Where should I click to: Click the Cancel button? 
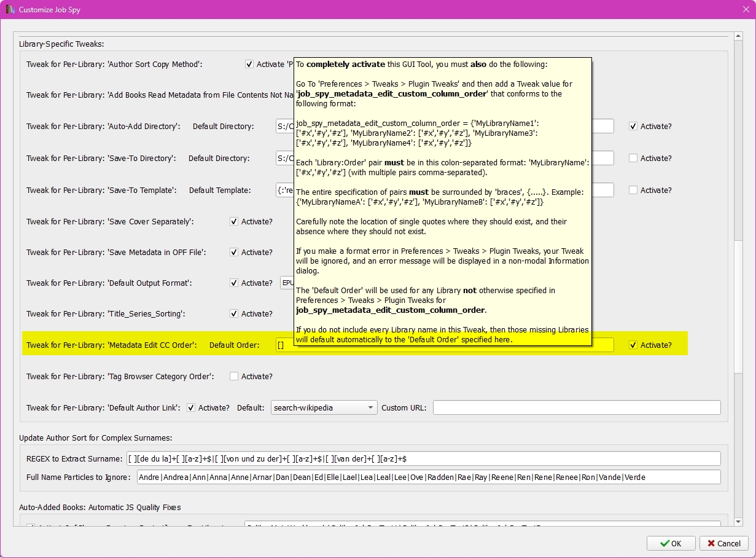723,543
